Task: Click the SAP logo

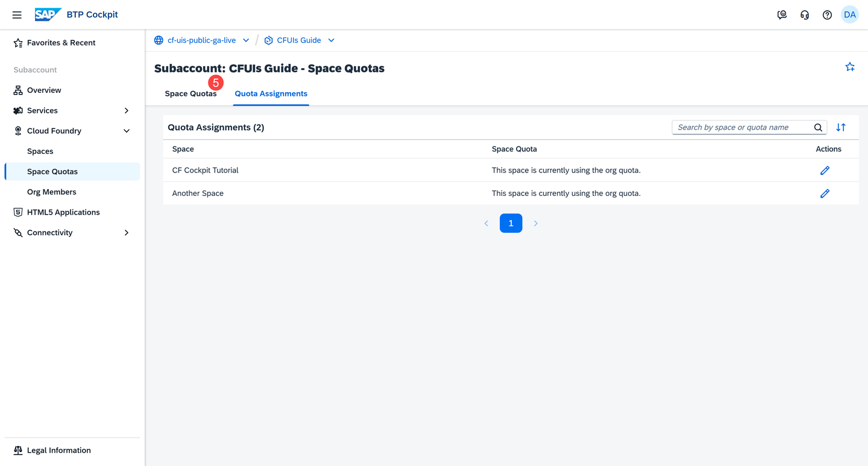Action: (48, 14)
